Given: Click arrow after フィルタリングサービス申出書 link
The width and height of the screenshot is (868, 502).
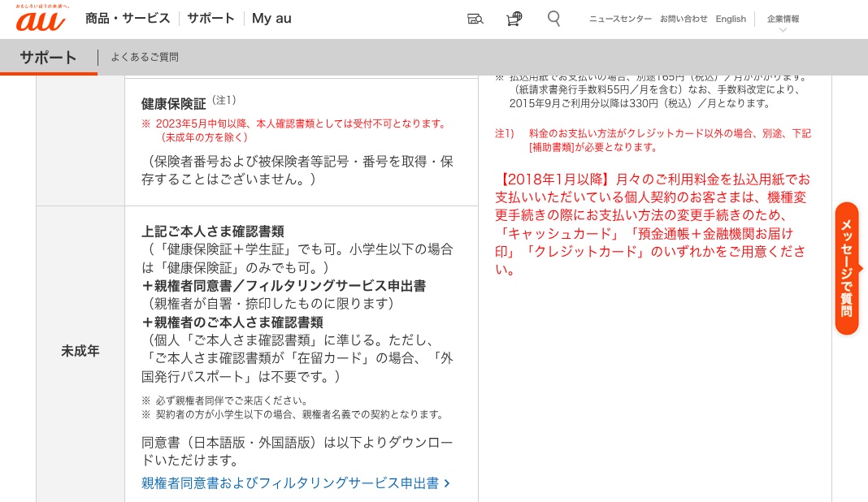Looking at the screenshot, I should pos(447,483).
